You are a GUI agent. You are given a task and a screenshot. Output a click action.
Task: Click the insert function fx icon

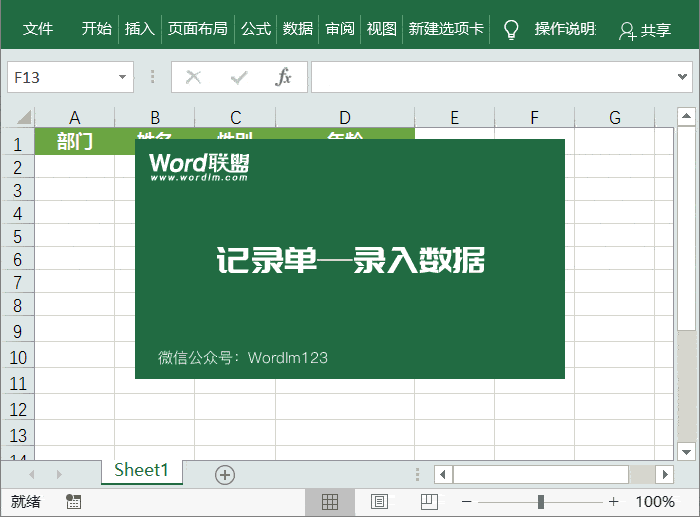[x=283, y=77]
